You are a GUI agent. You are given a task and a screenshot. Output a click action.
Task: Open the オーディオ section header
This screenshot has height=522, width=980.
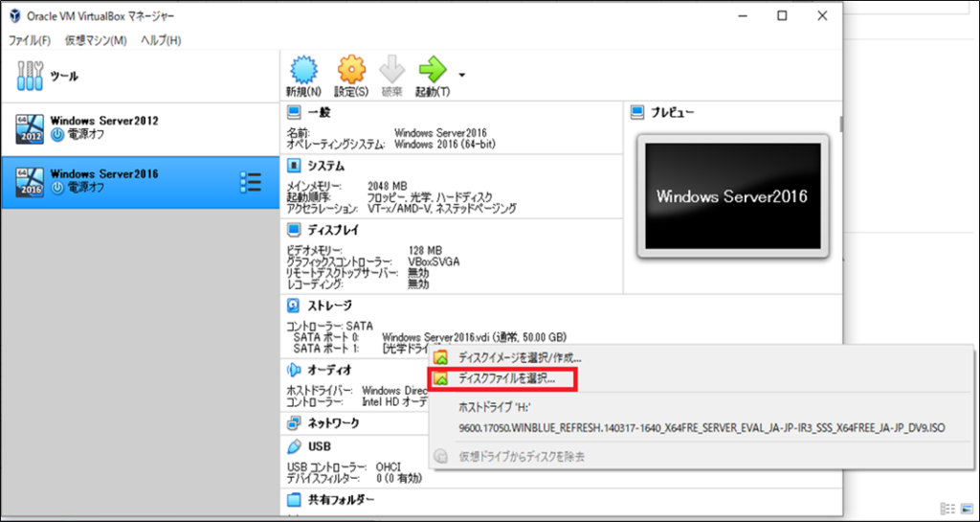pos(329,370)
